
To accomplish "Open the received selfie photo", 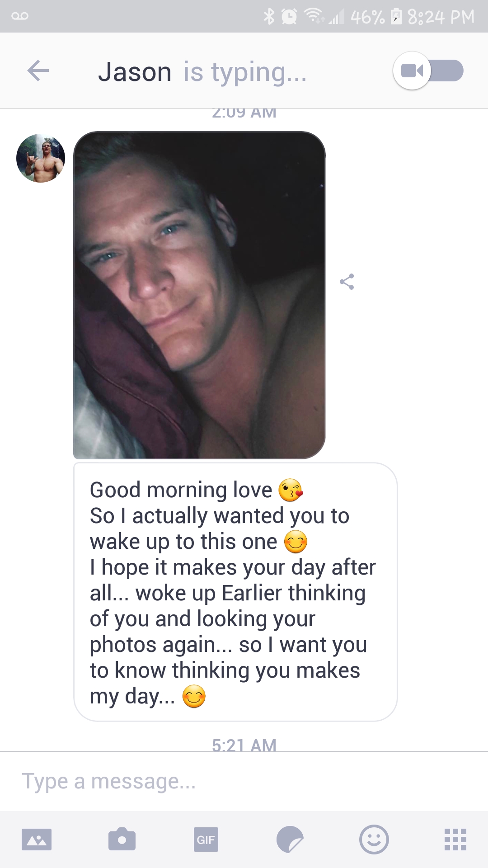I will coord(199,295).
